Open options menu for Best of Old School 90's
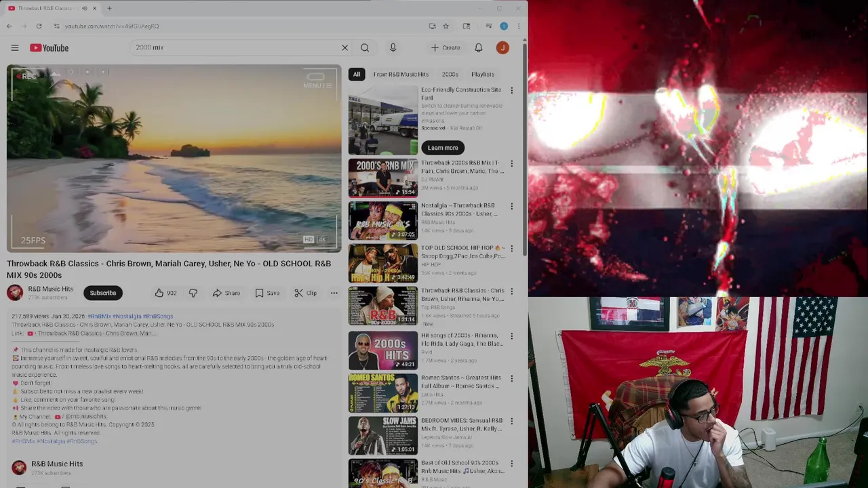This screenshot has width=868, height=488. (x=512, y=464)
